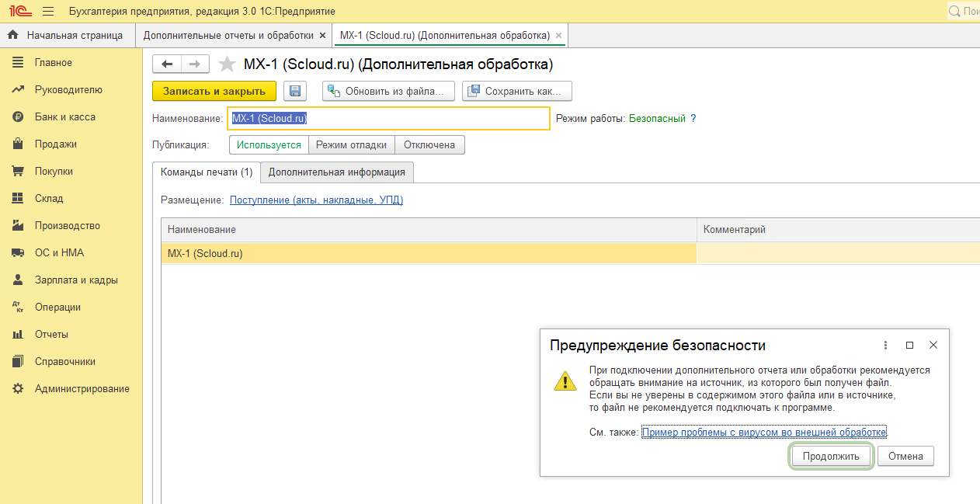Image resolution: width=980 pixels, height=504 pixels.
Task: Click the search magnifier icon at top right
Action: 955,12
